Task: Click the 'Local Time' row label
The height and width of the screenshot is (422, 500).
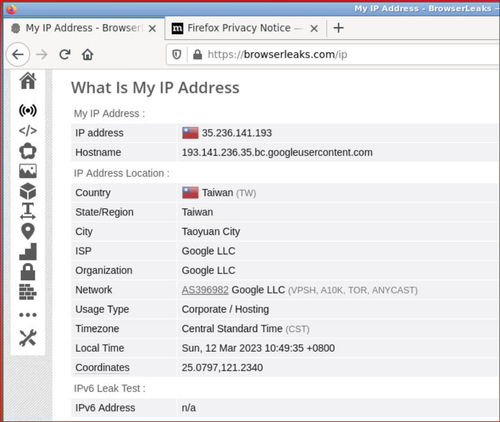Action: tap(100, 348)
